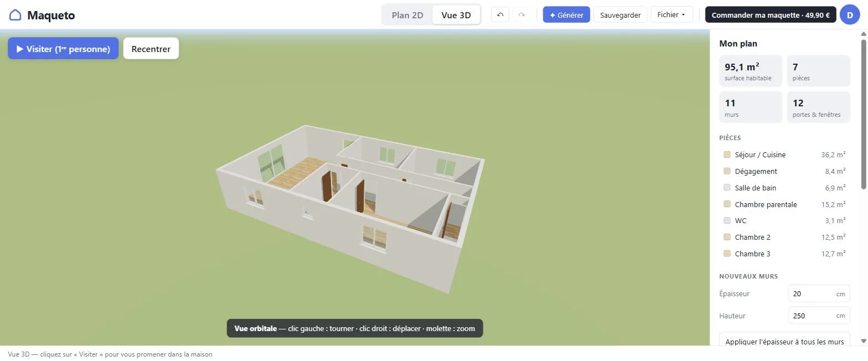This screenshot has height=361, width=868.
Task: Click the 7 pièces stat card
Action: pos(818,71)
